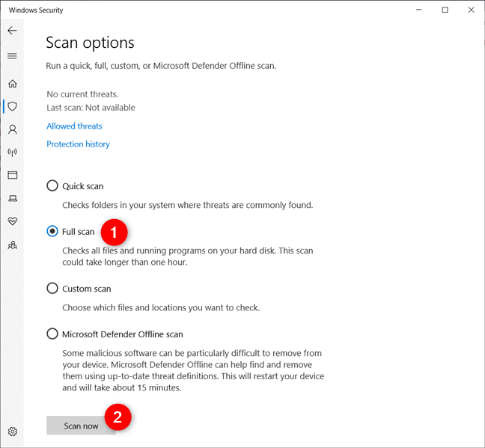This screenshot has height=448, width=485.
Task: Open Family options icon
Action: [x=13, y=245]
